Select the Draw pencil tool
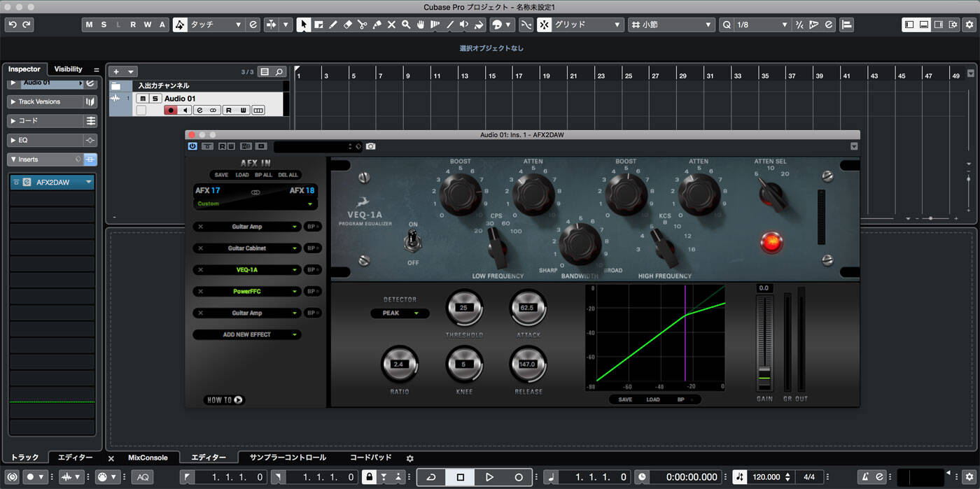980x489 pixels. 333,24
